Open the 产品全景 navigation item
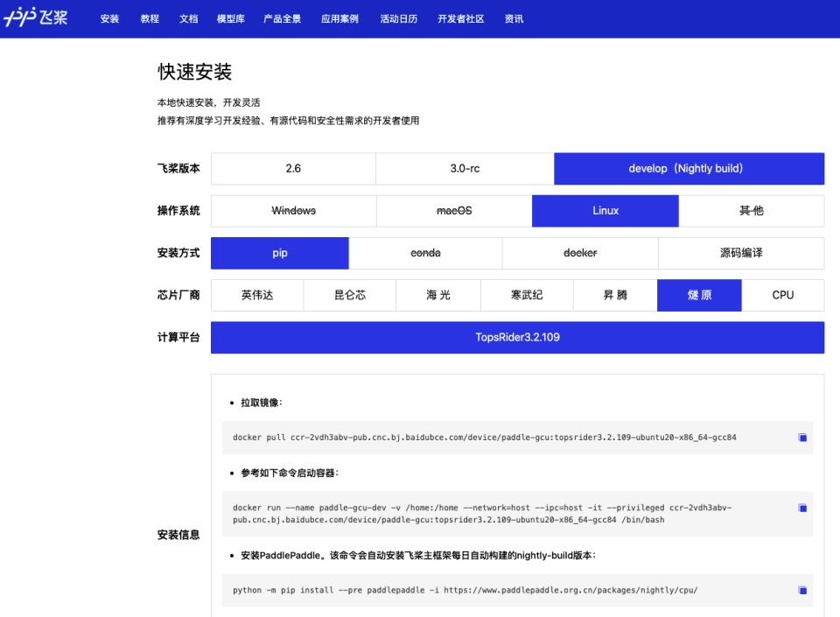Image resolution: width=840 pixels, height=617 pixels. pos(283,18)
